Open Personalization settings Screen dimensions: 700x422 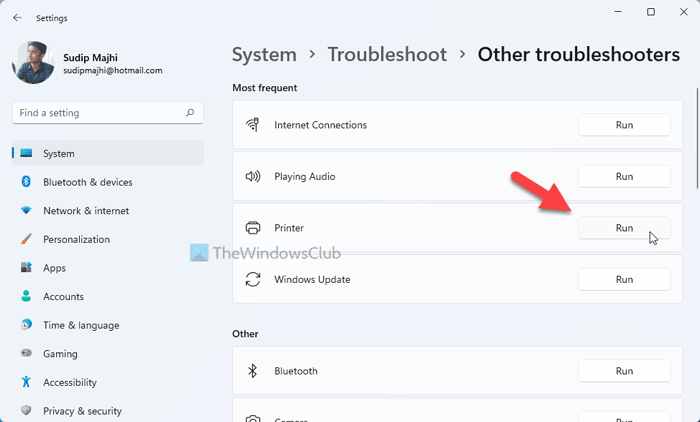click(108, 239)
